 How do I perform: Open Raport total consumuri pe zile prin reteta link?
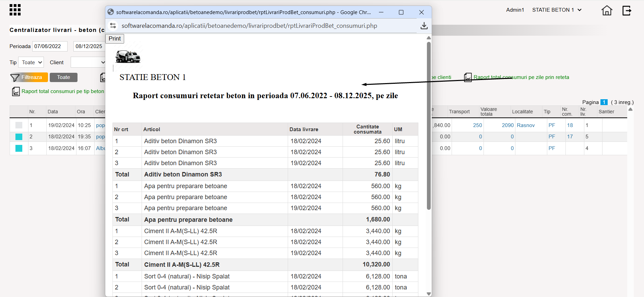coord(521,77)
